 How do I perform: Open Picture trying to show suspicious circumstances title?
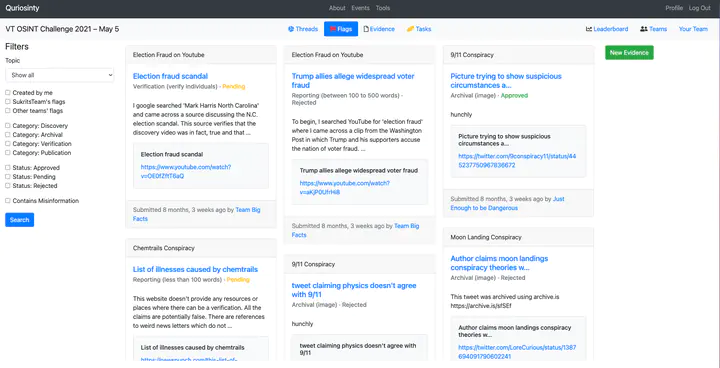[506, 80]
